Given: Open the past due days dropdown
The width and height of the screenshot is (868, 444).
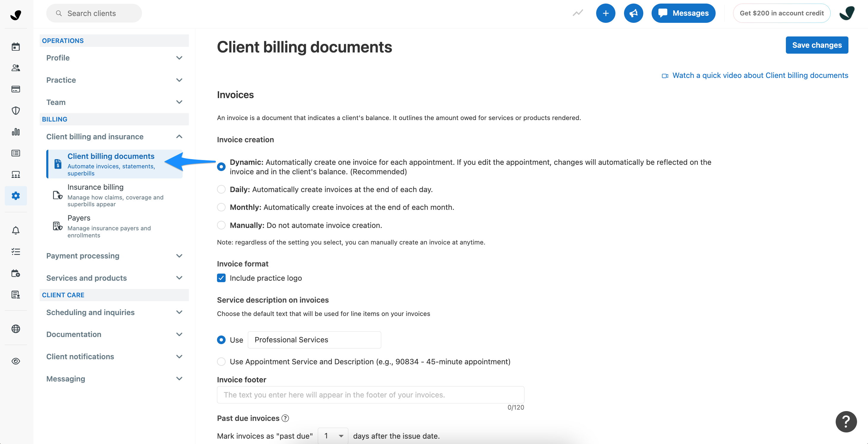Looking at the screenshot, I should click(333, 436).
